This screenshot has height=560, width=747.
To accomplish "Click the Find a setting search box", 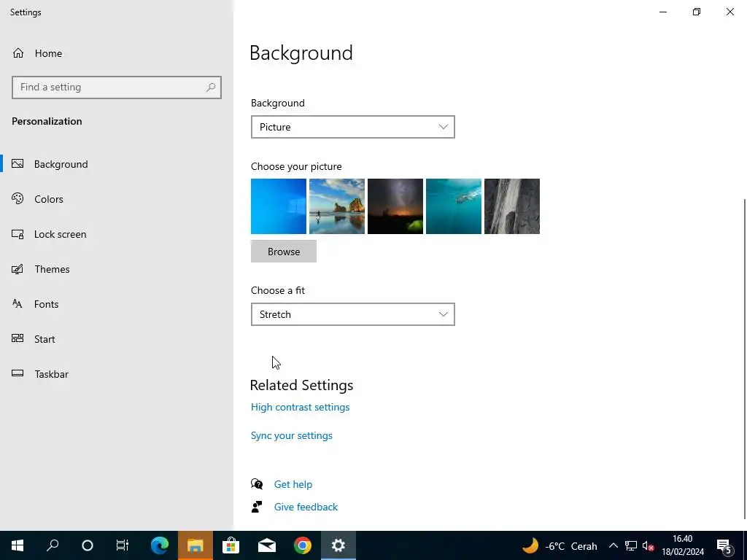I will pos(117,87).
